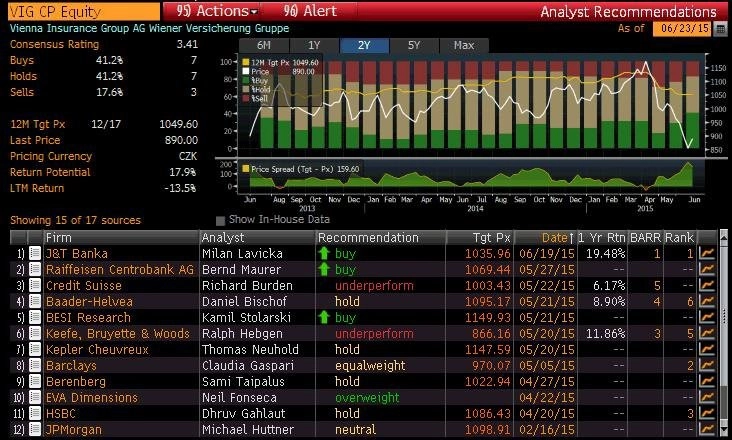Open document icon for Kepler Cheuvreux row

click(35, 349)
